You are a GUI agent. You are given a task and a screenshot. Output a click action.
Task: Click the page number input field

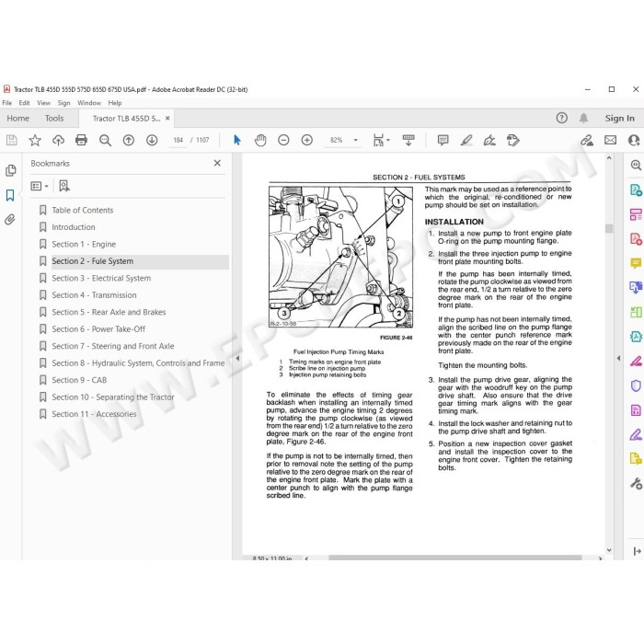point(178,140)
